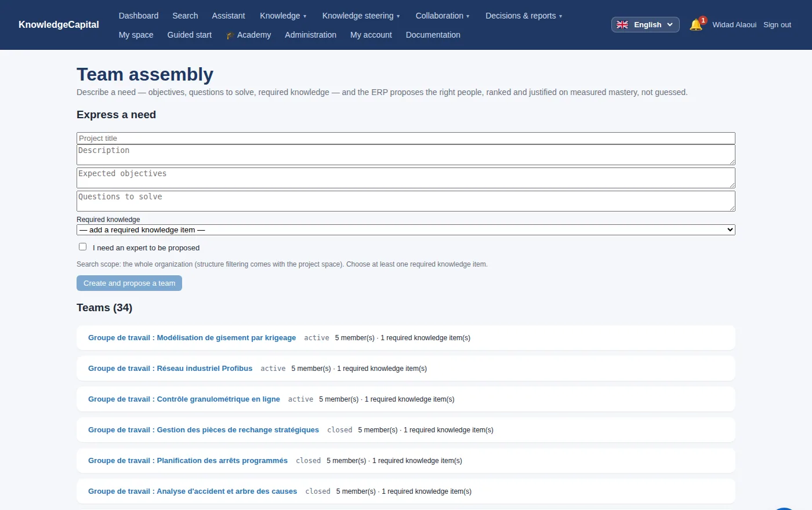Click the UK flag language icon
Viewport: 812px width, 510px height.
622,25
